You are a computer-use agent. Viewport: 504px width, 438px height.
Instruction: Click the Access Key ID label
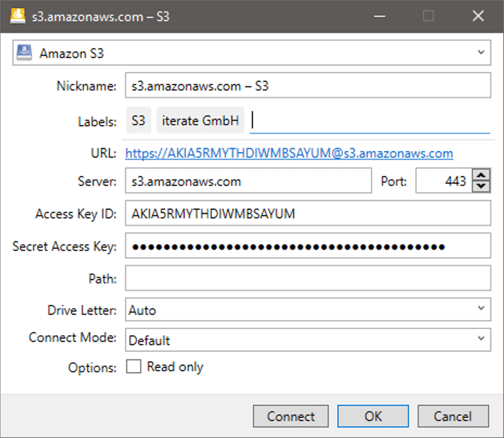[76, 214]
